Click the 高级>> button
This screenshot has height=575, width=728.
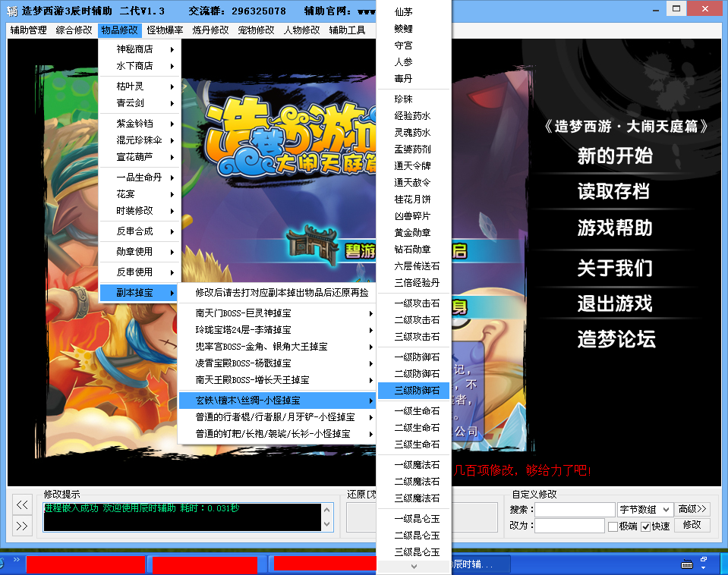tap(692, 509)
